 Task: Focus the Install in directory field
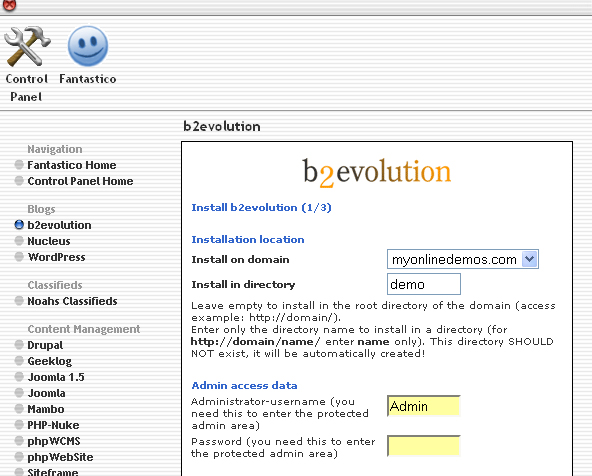424,284
